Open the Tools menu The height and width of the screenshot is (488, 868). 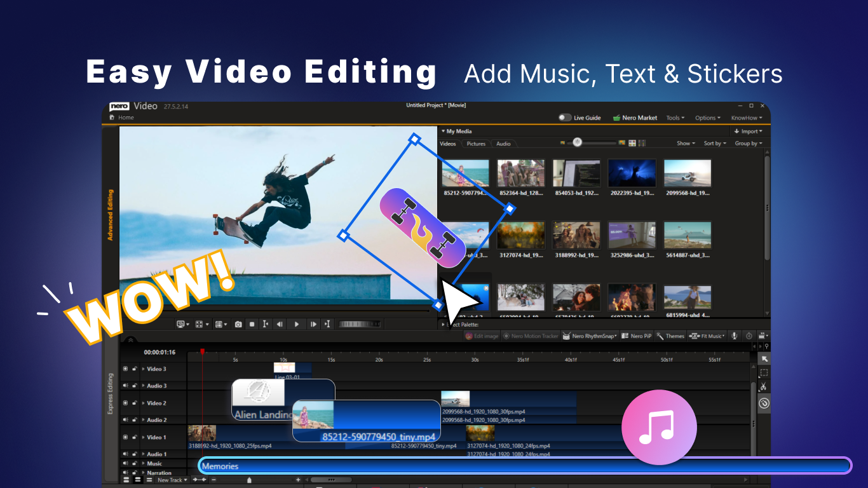pyautogui.click(x=675, y=118)
